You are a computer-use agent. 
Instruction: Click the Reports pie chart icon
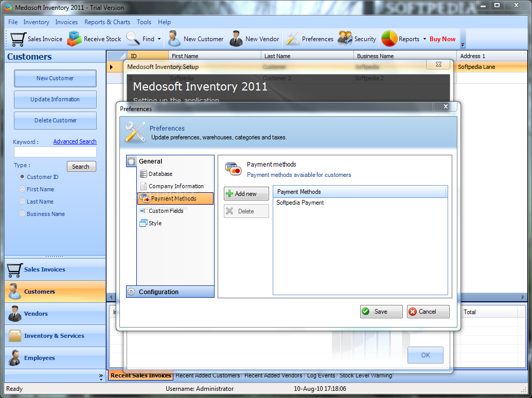click(389, 39)
